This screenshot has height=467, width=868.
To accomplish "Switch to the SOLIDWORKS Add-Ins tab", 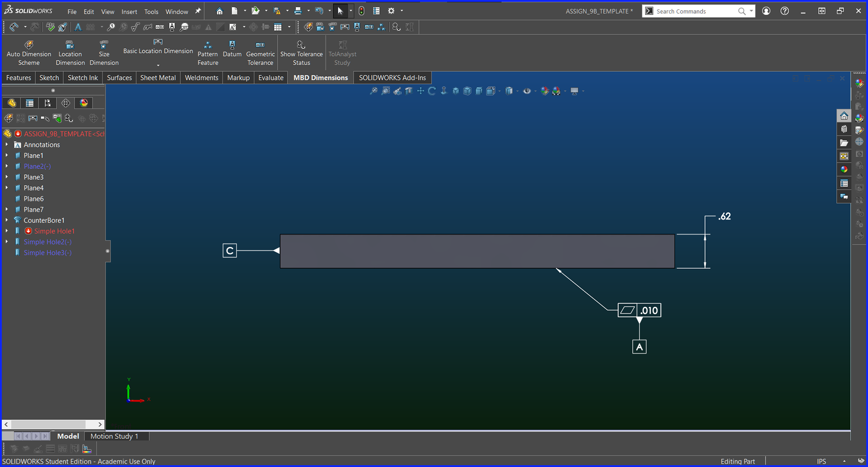I will [x=392, y=78].
